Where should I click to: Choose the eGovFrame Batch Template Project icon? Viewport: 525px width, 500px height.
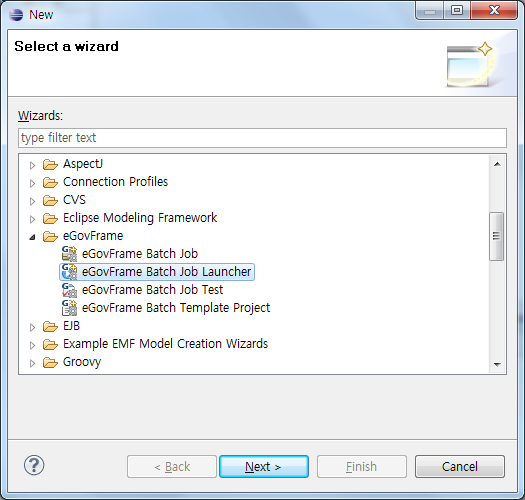tap(69, 308)
